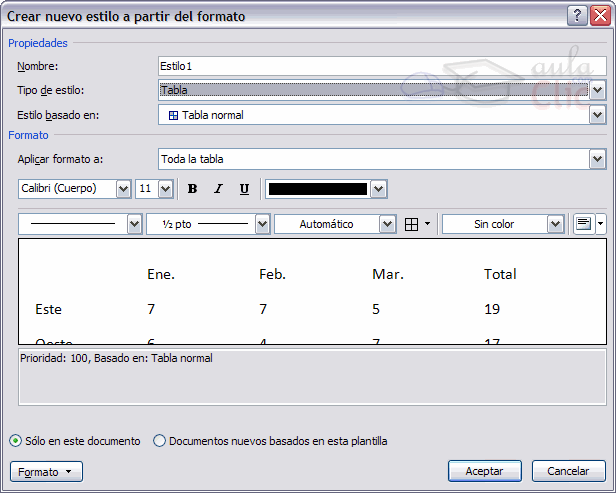Viewport: 616px width, 493px height.
Task: Click the Aceptar button
Action: point(485,471)
